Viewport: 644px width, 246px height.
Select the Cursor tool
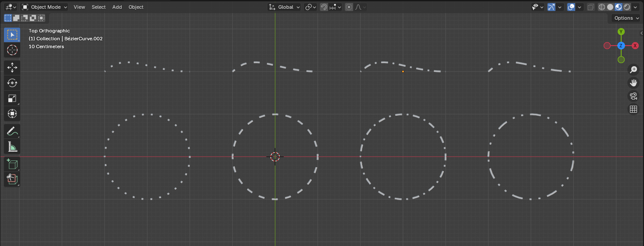[12, 50]
